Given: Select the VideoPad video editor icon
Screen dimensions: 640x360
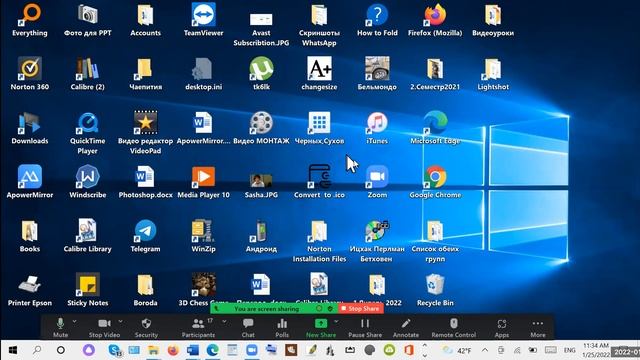Looking at the screenshot, I should pyautogui.click(x=145, y=122).
